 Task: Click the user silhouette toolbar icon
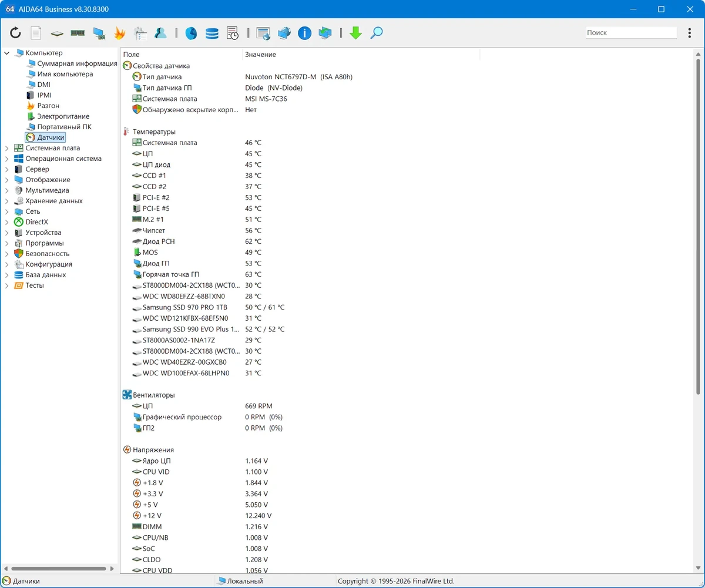160,33
